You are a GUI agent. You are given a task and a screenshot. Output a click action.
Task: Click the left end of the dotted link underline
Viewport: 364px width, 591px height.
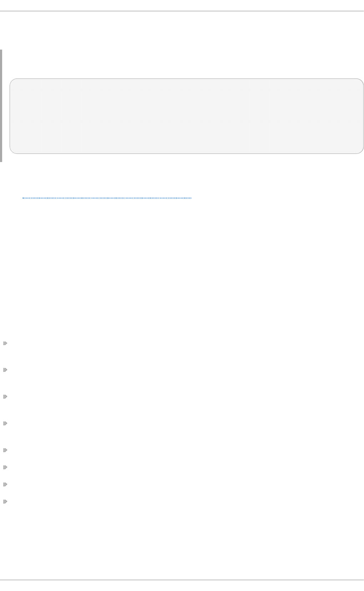click(x=23, y=197)
